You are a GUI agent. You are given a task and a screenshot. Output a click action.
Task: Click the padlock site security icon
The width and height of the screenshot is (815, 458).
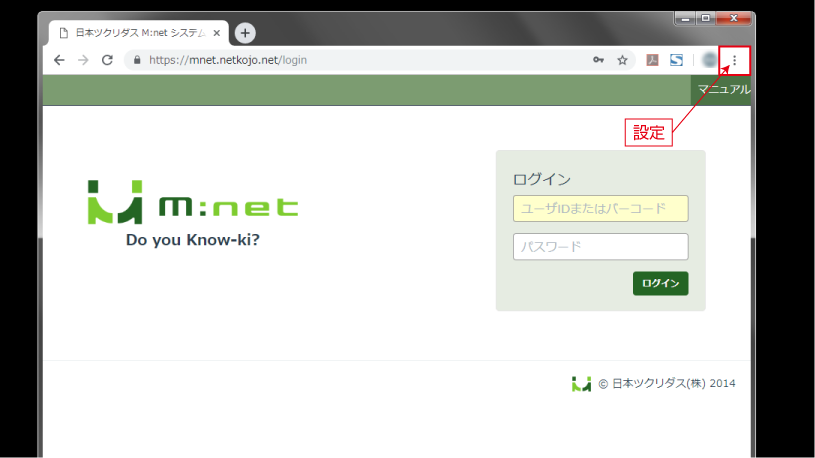(137, 60)
